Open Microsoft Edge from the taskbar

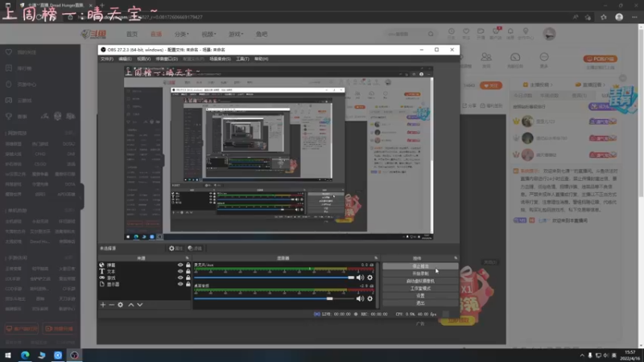pos(25,355)
